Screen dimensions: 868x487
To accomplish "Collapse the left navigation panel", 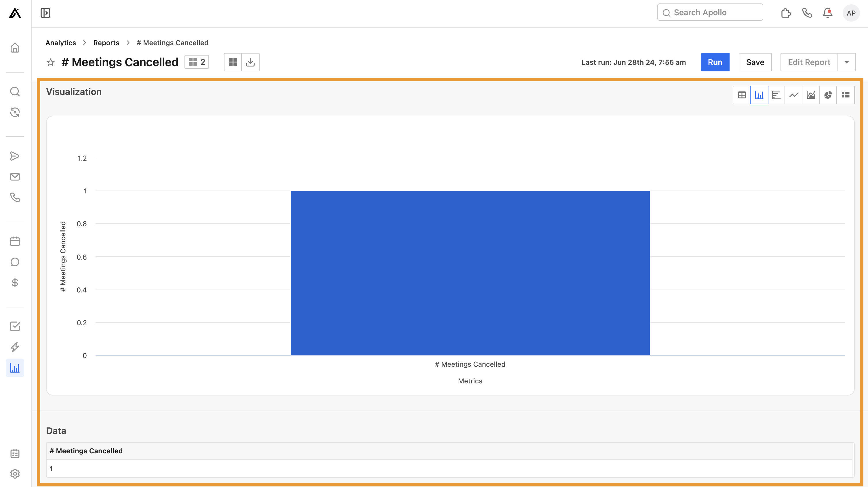I will click(x=45, y=13).
